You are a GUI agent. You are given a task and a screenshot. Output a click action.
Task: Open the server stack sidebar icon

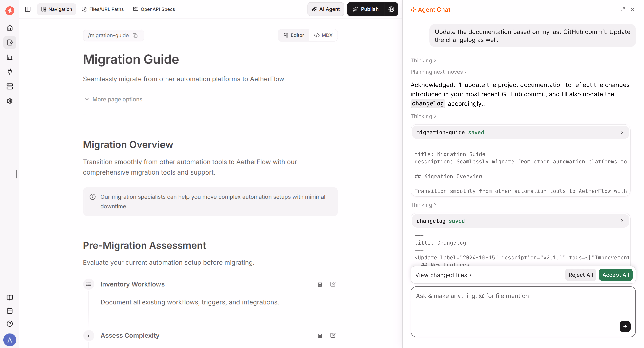(10, 86)
